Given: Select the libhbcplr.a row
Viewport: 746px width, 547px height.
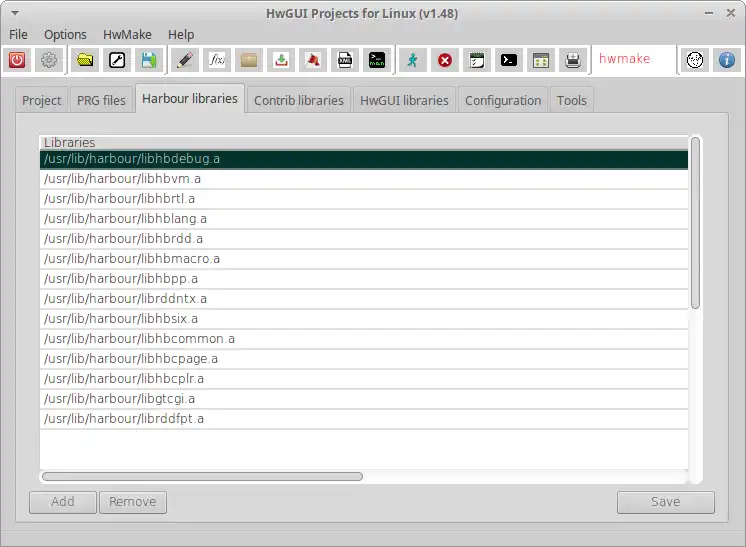Looking at the screenshot, I should [364, 379].
